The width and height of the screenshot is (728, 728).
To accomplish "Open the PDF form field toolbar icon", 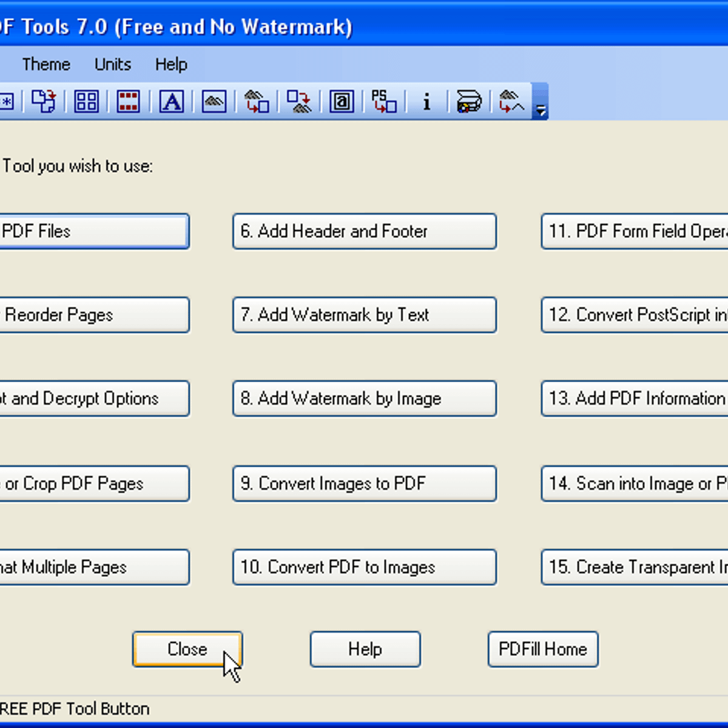I will pos(342,101).
